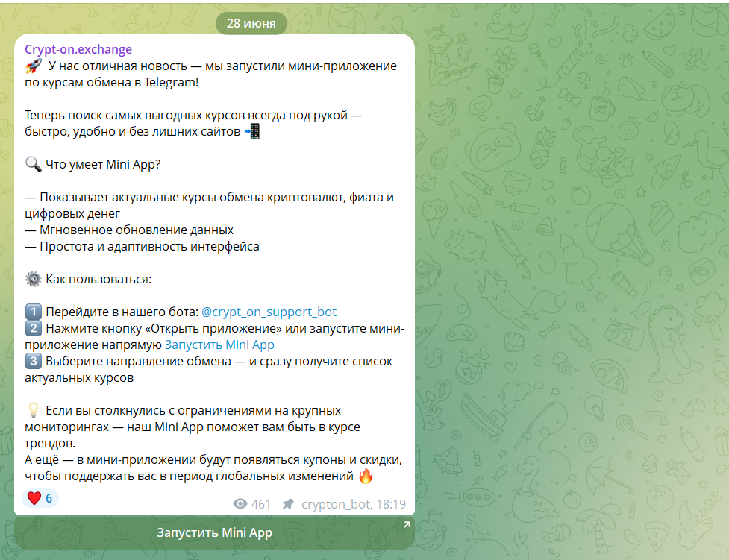Viewport: 729px width, 560px height.
Task: Click the green 'Запустить Mini App' button
Action: (214, 532)
